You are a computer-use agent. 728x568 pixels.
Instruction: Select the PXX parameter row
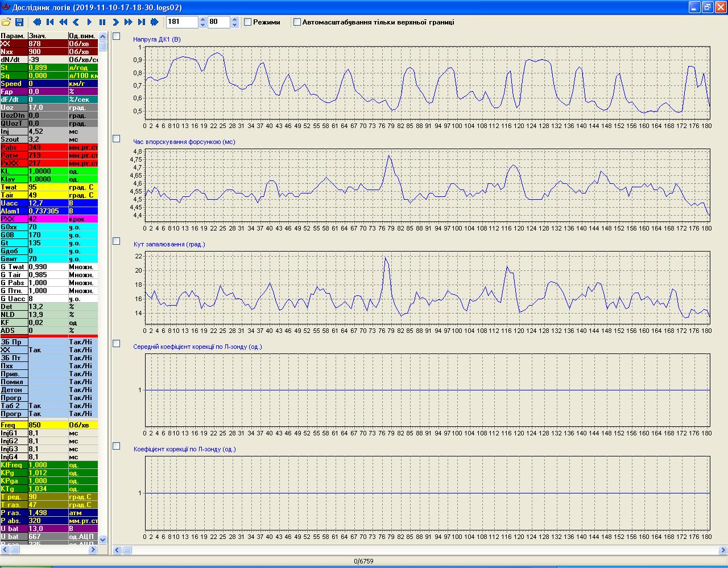[x=49, y=219]
